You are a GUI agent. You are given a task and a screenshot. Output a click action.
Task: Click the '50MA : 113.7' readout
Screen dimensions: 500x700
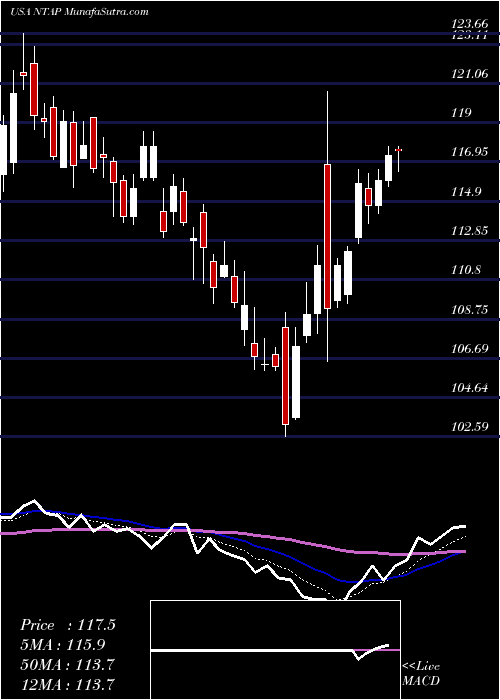pos(68,664)
